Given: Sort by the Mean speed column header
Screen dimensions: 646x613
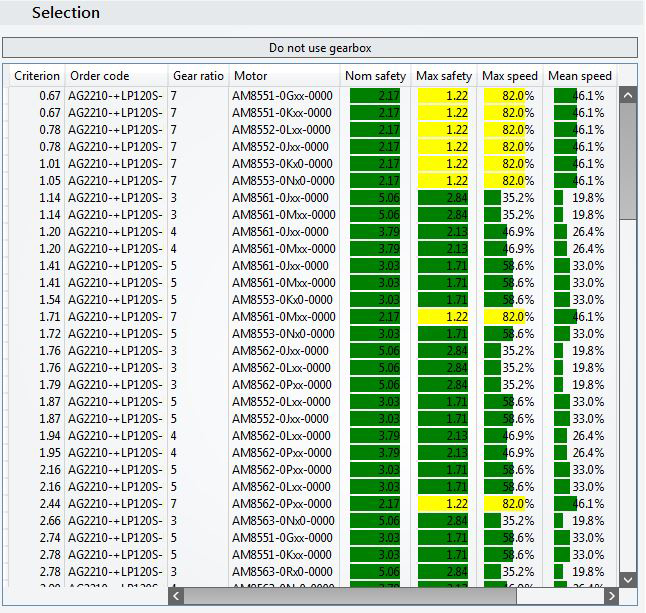Looking at the screenshot, I should [x=580, y=76].
